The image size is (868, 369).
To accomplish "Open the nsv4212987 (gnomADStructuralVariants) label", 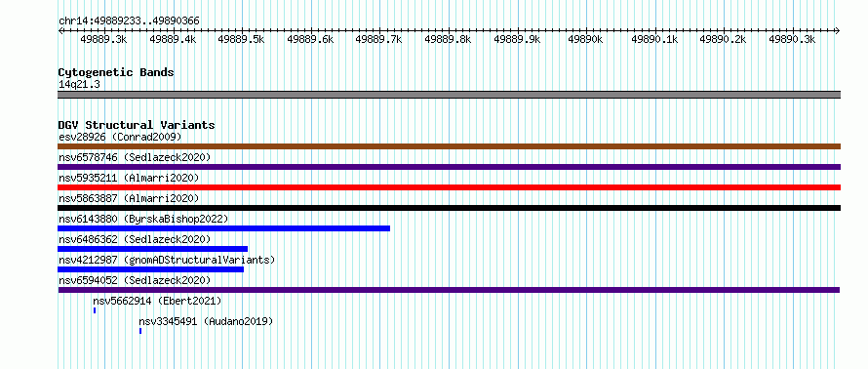I will tap(167, 260).
